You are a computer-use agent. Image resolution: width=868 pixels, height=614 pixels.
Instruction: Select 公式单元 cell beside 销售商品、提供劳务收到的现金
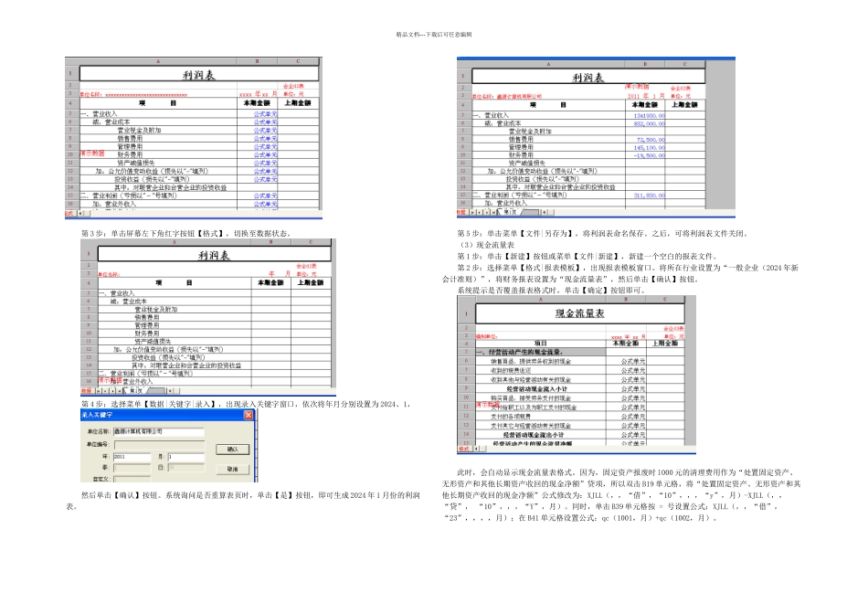tap(626, 361)
